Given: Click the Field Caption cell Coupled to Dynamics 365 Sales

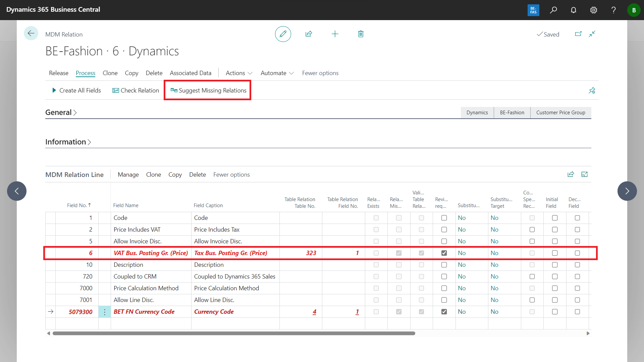Looking at the screenshot, I should (235, 277).
